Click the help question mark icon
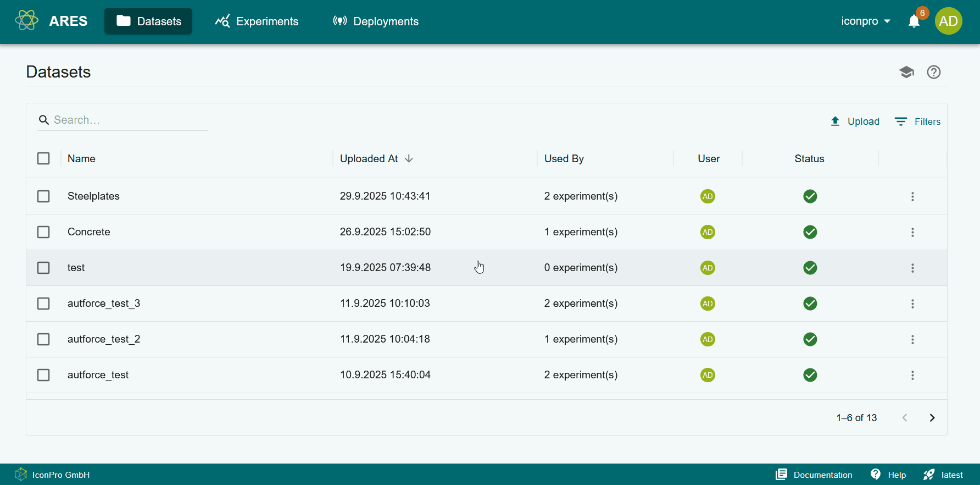Viewport: 980px width, 485px height. click(x=933, y=72)
